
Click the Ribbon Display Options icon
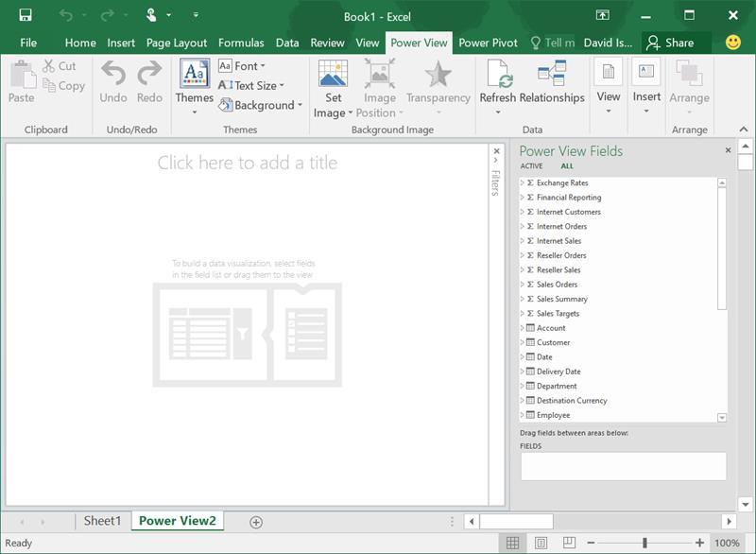pyautogui.click(x=603, y=15)
